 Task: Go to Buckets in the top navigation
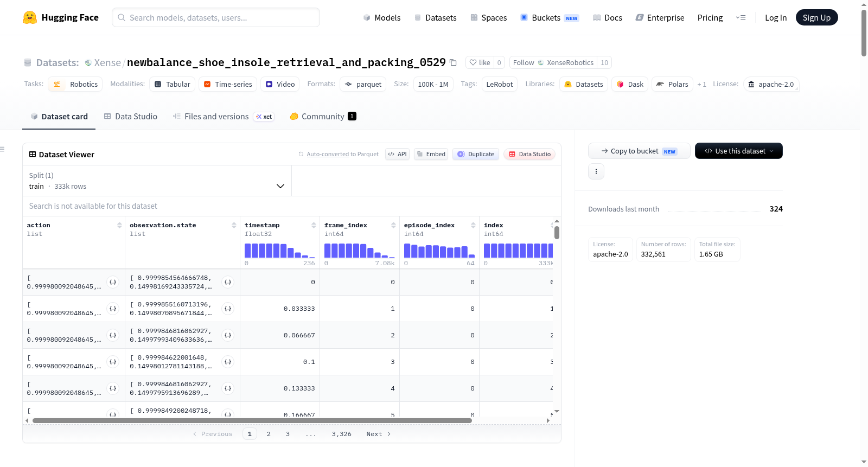[x=550, y=17]
